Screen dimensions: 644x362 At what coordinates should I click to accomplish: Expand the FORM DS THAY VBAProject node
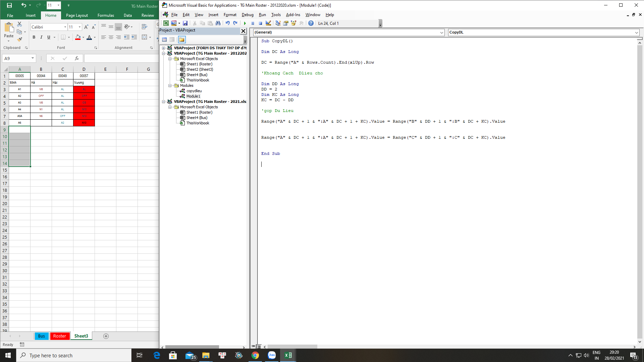(x=164, y=48)
